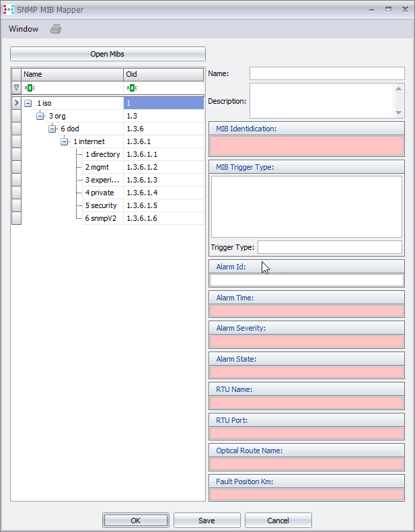Click the Oid cell 1.3.6.1.6
The height and width of the screenshot is (532, 415).
(x=163, y=218)
